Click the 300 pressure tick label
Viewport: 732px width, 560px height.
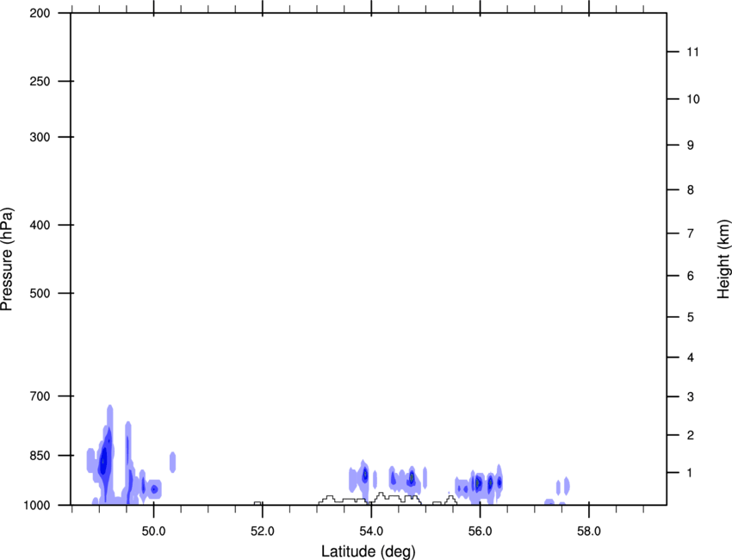[x=40, y=137]
